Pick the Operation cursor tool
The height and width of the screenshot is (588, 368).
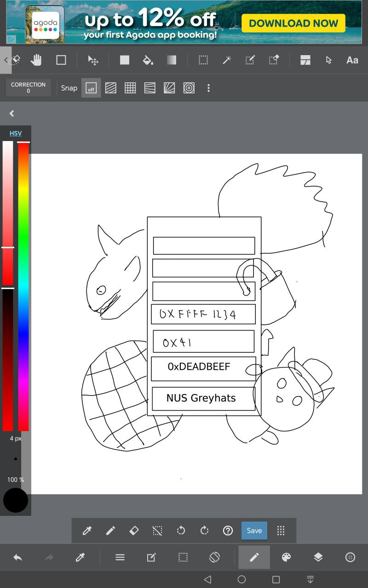[x=328, y=60]
